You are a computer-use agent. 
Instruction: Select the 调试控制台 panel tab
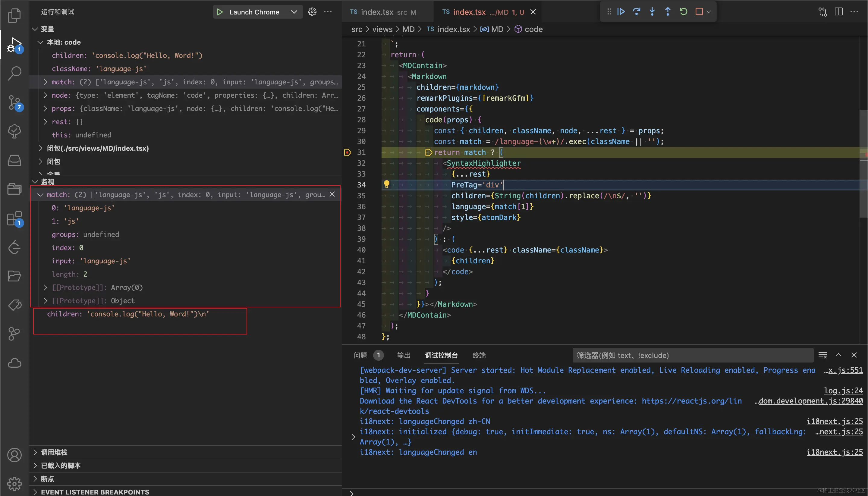[x=441, y=355]
